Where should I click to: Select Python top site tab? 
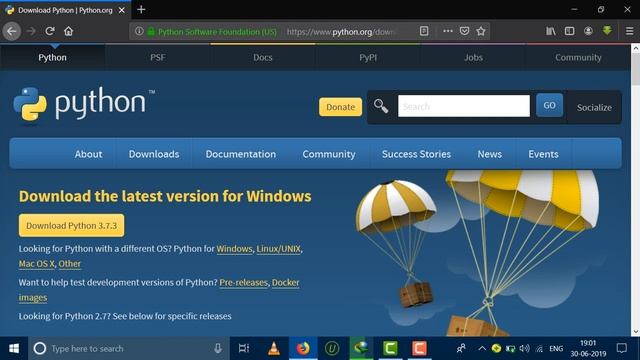point(53,58)
